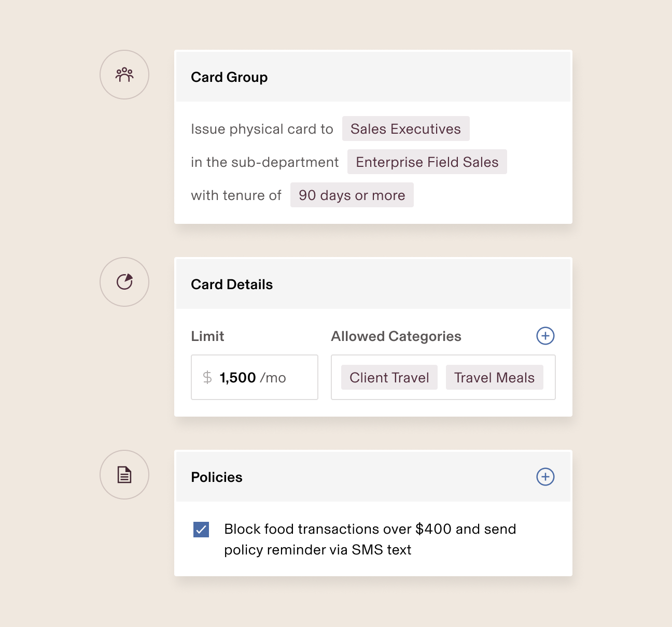This screenshot has height=627, width=672.
Task: Click the document policies icon
Action: 124,475
